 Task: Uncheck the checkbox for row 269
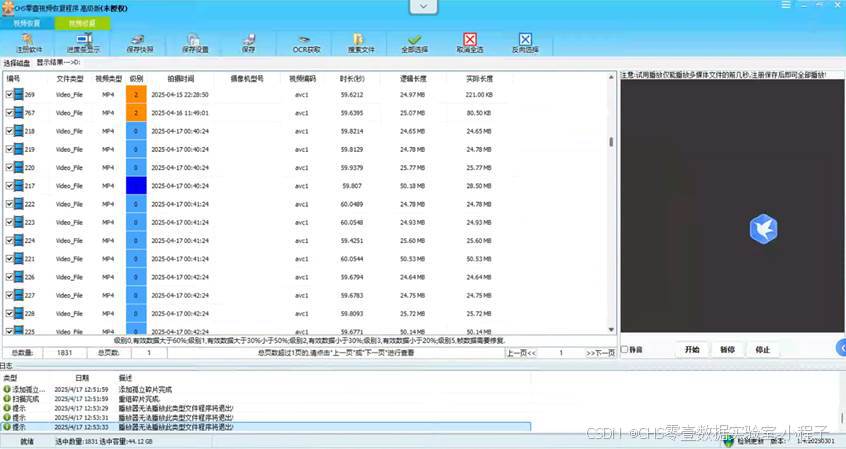[x=9, y=94]
